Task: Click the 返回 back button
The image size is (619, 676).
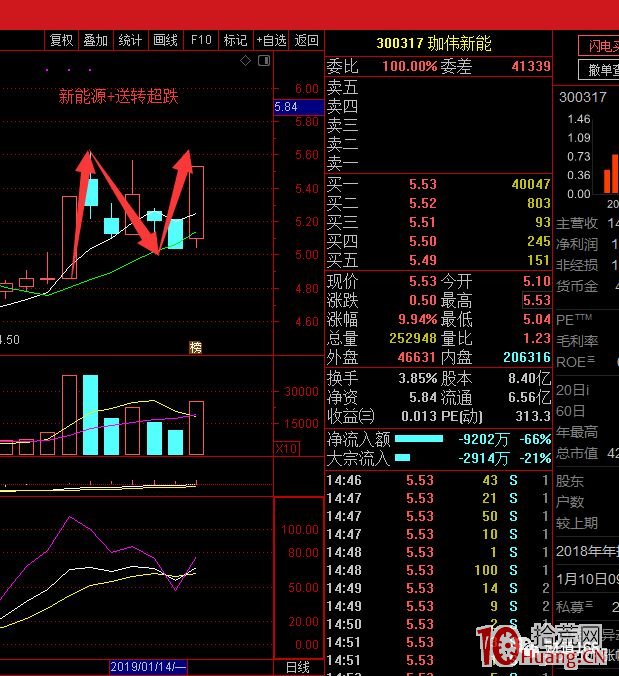Action: coord(306,41)
